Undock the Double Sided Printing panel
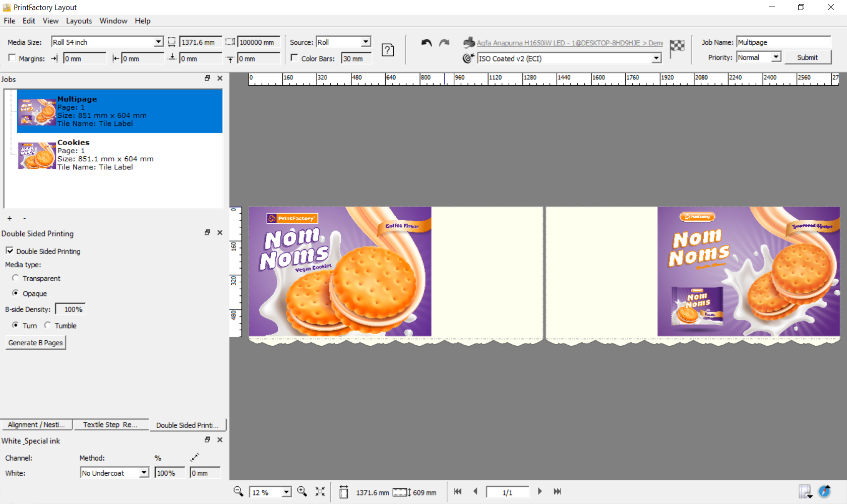 pyautogui.click(x=207, y=232)
